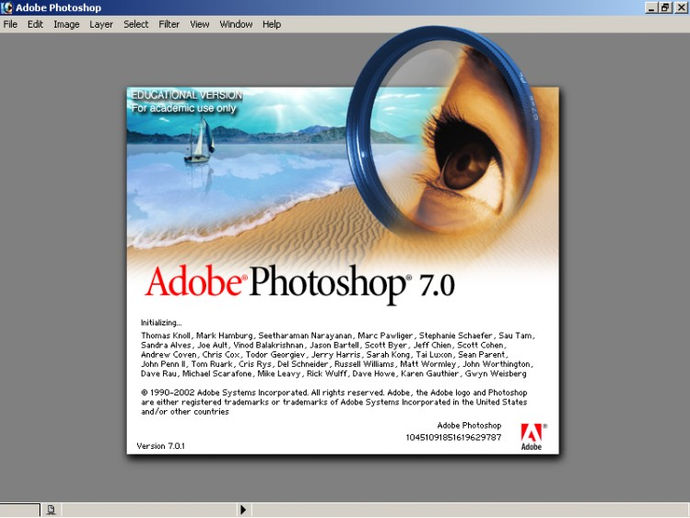Open the Select menu
Image resolution: width=690 pixels, height=518 pixels.
(136, 24)
